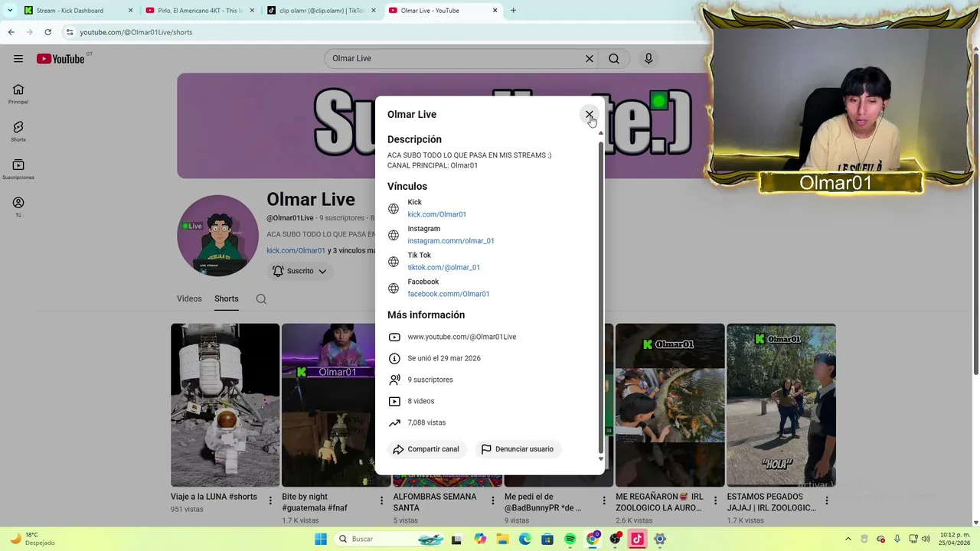Open options for Viaje a la LUNA

tap(270, 500)
